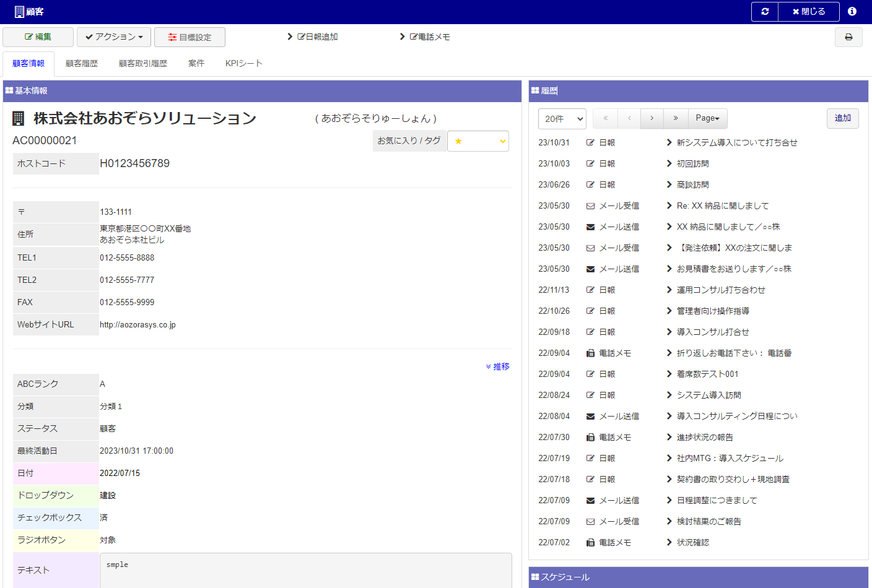The width and height of the screenshot is (872, 588).
Task: Open the aozorasys.co.jp website link
Action: point(137,325)
